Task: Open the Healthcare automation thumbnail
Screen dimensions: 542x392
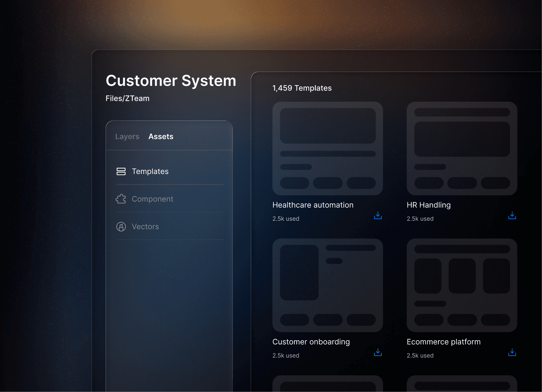Action: click(328, 149)
